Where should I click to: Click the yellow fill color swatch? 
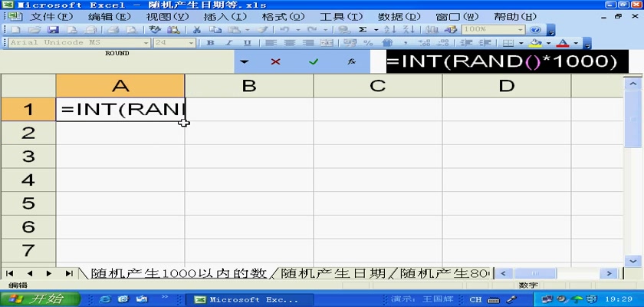(x=536, y=43)
